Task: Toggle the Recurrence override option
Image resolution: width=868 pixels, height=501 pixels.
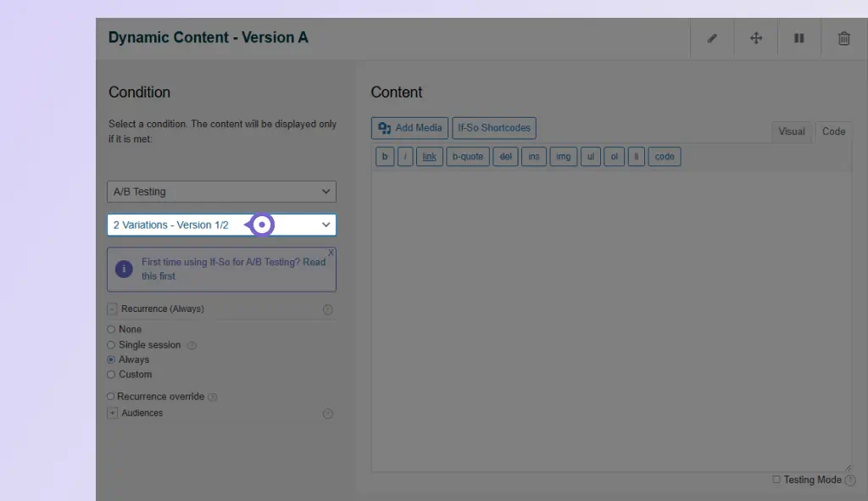Action: pos(111,397)
